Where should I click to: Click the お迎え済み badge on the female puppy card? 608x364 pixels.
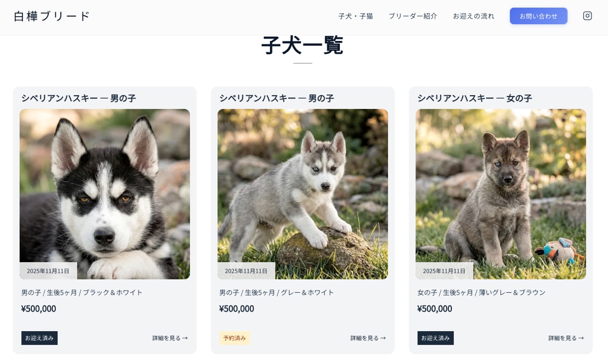tap(435, 338)
